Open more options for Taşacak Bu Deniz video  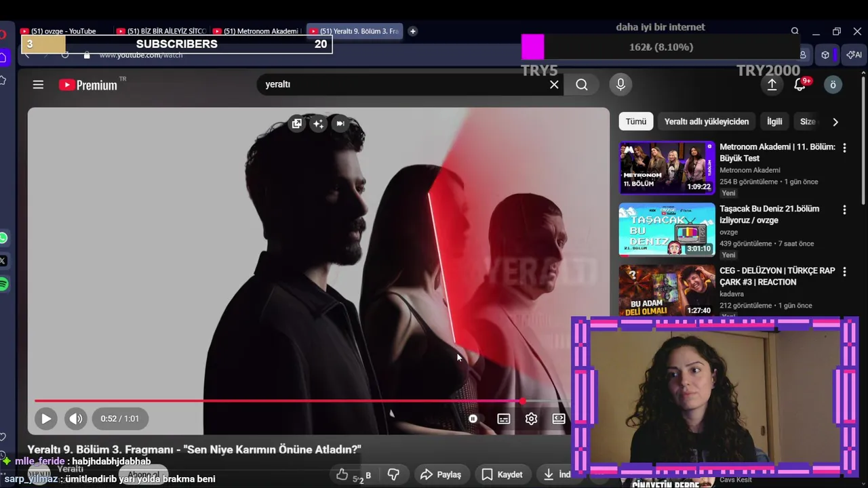click(844, 210)
